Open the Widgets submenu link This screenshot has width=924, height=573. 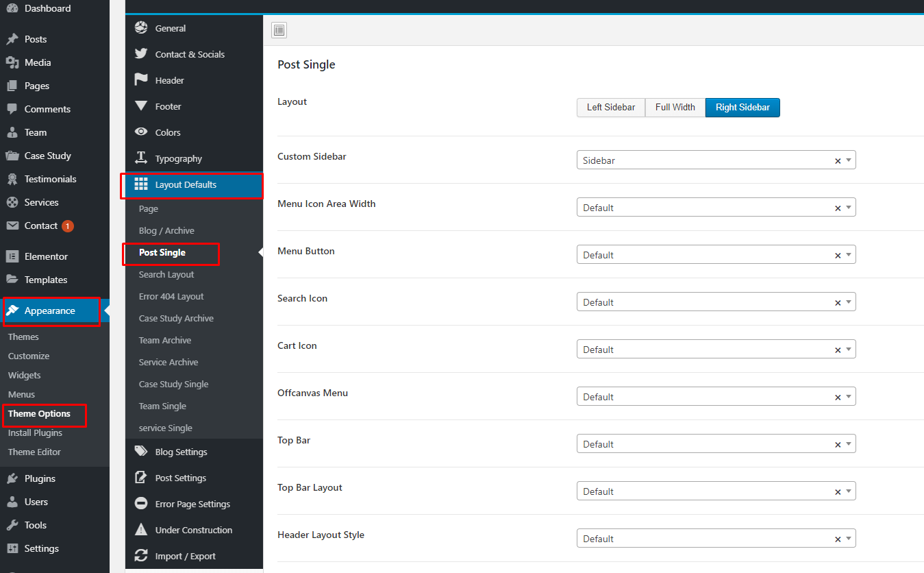point(25,375)
